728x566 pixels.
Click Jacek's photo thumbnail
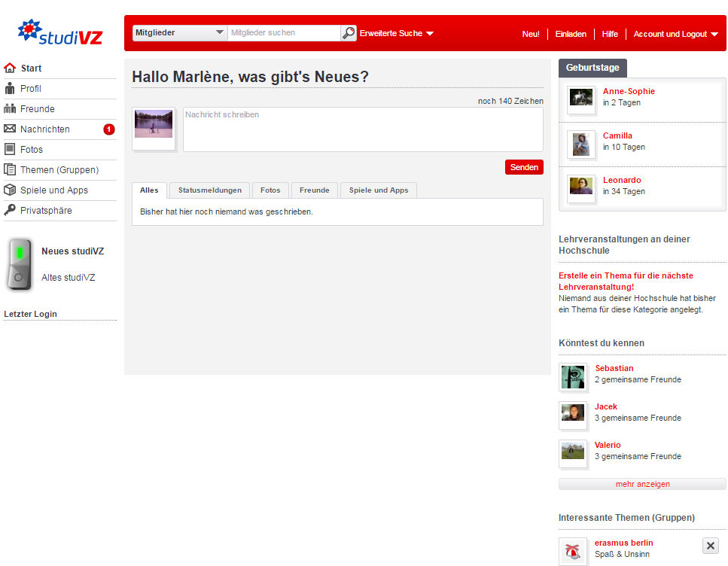(x=573, y=415)
